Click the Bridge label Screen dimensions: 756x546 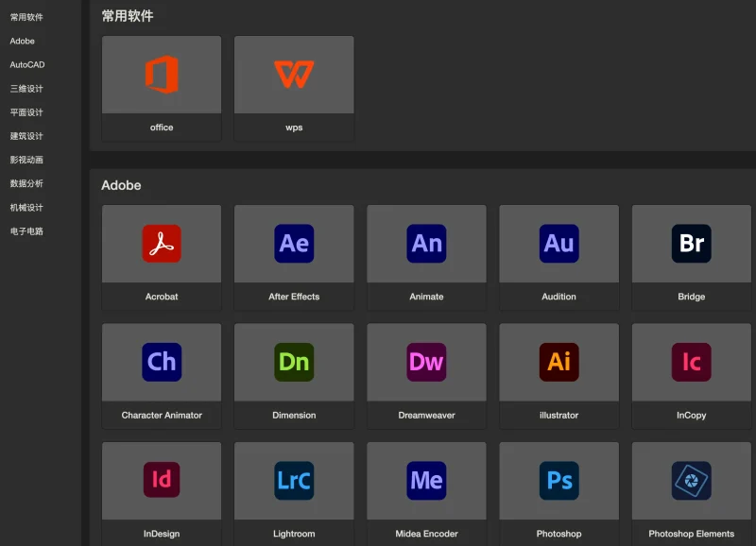tap(692, 297)
